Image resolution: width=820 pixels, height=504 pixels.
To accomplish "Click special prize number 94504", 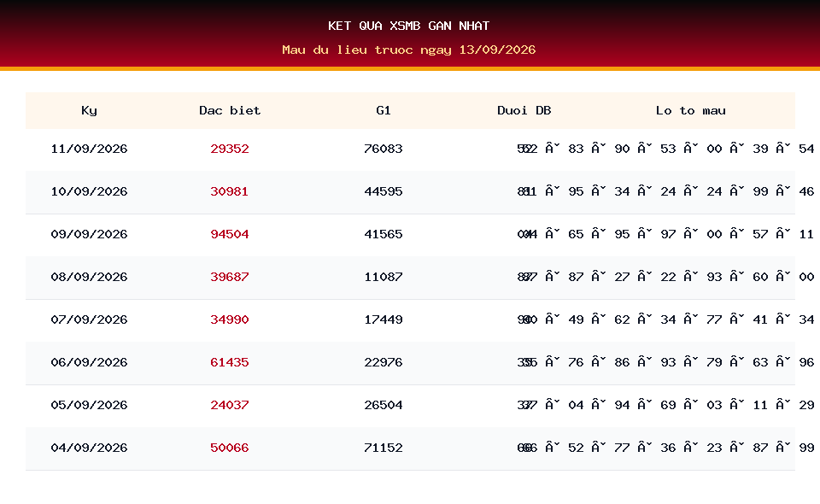I will point(230,234).
